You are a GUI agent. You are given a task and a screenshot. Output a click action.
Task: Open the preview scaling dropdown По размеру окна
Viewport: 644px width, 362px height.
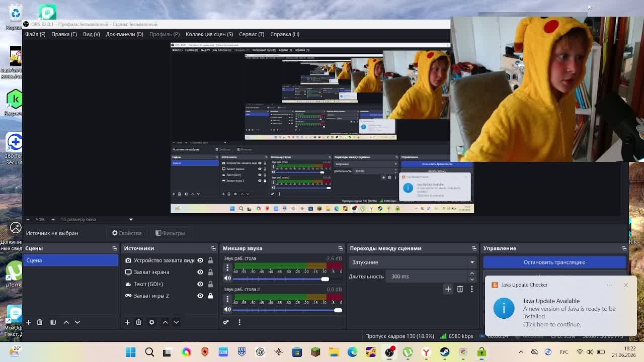click(97, 219)
